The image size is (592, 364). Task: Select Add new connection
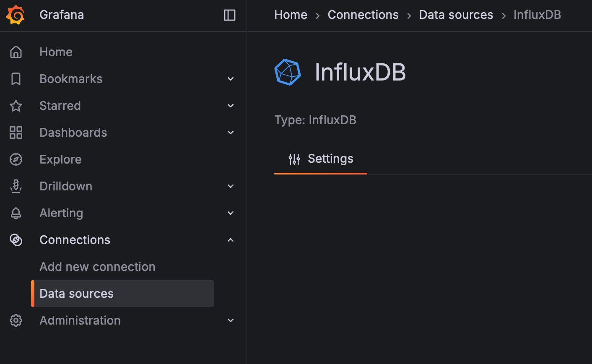click(97, 267)
